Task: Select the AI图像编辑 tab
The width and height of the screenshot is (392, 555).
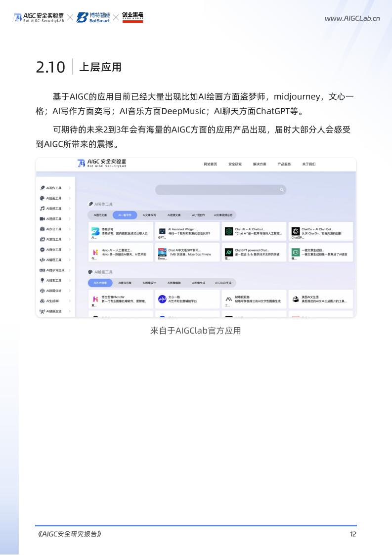Action: [x=174, y=283]
